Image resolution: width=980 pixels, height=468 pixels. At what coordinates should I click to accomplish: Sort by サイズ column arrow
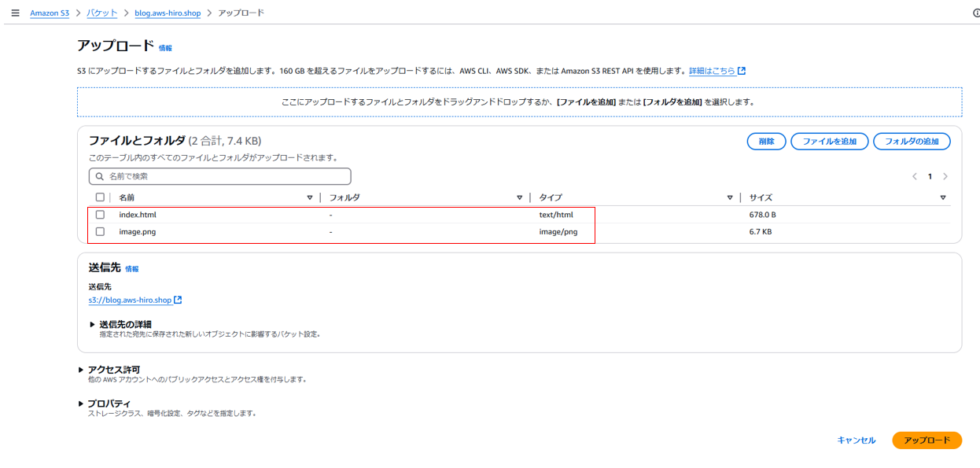(942, 197)
